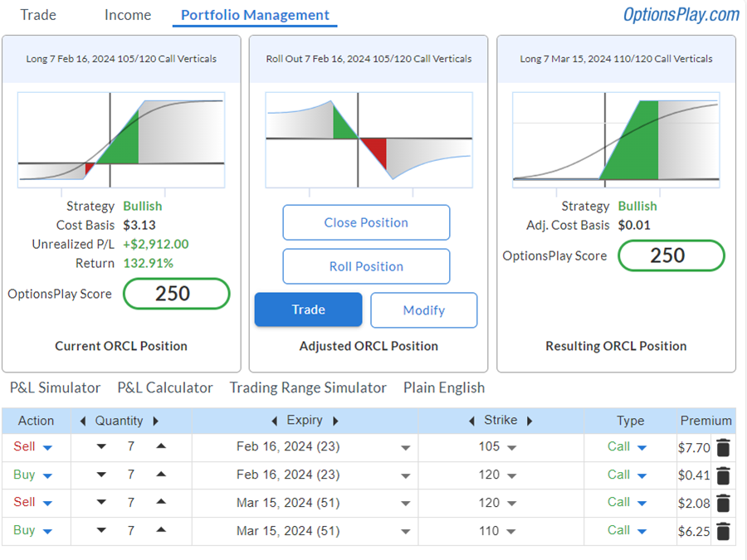Select the Portfolio Management tab
747x560 pixels.
[255, 15]
